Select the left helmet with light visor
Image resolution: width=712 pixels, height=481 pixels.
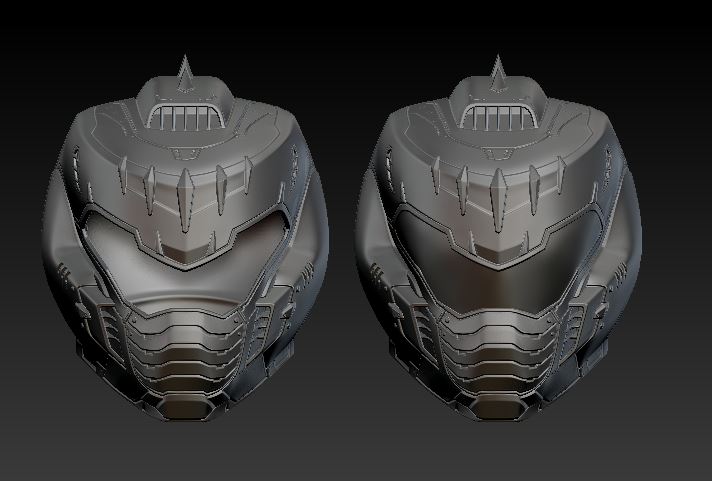[x=185, y=239]
